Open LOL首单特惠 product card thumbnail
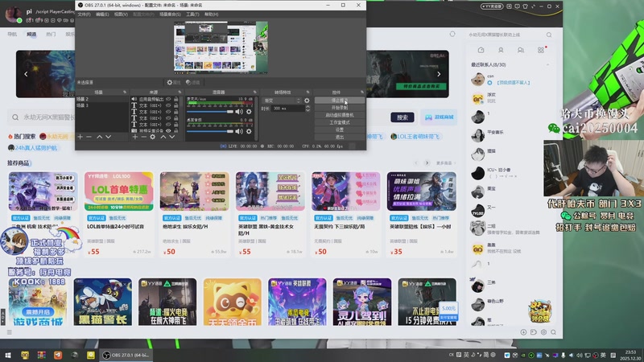The image size is (644, 362). [x=118, y=191]
